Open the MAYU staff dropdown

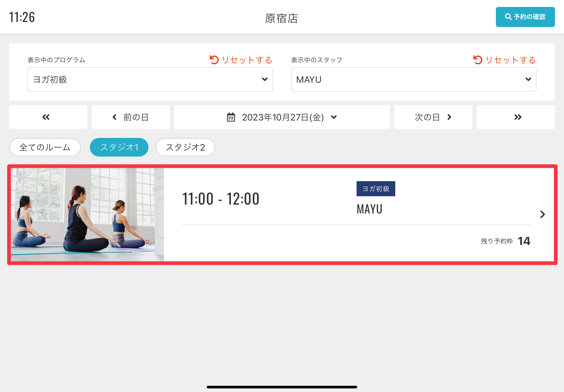[413, 79]
